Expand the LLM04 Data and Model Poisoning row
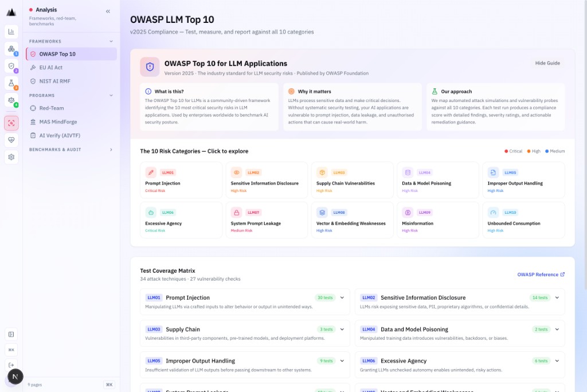This screenshot has width=587, height=392. (x=557, y=330)
